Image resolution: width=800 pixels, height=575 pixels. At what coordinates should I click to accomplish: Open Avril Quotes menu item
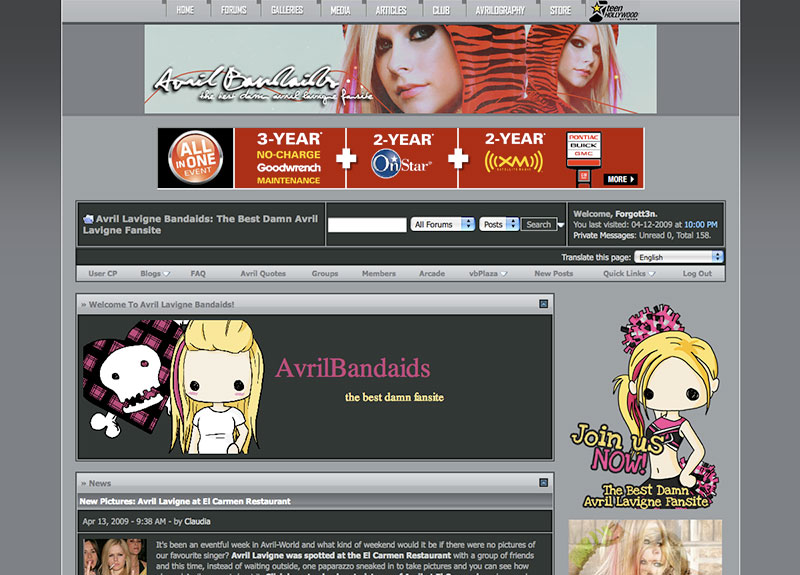263,273
